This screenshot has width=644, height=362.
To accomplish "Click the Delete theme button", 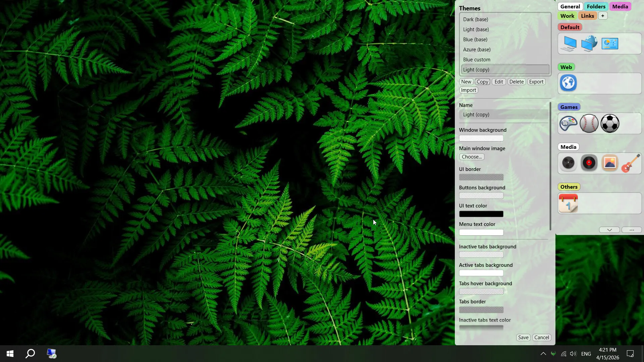I will pos(517,82).
